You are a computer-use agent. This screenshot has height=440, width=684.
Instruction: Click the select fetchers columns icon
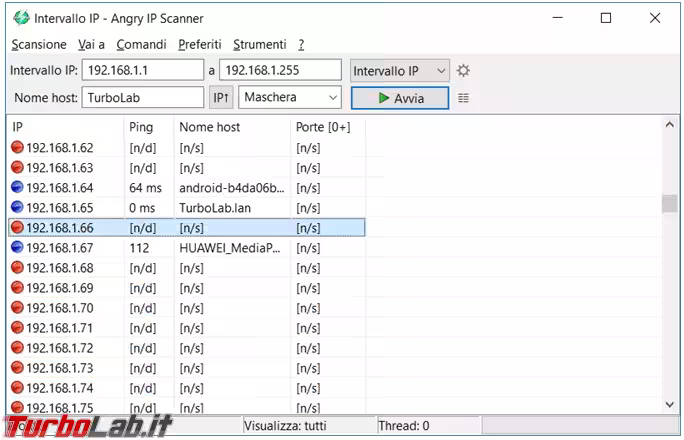coord(463,98)
